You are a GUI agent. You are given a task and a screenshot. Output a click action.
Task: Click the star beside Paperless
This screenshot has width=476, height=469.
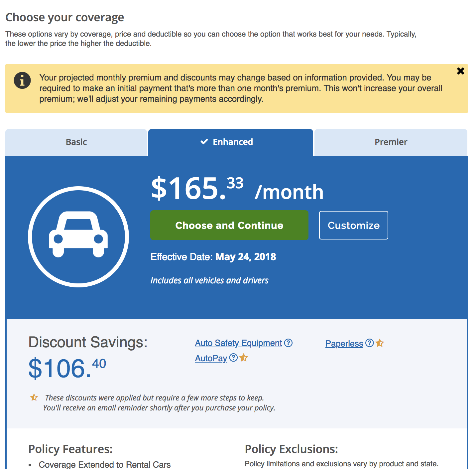tap(380, 343)
